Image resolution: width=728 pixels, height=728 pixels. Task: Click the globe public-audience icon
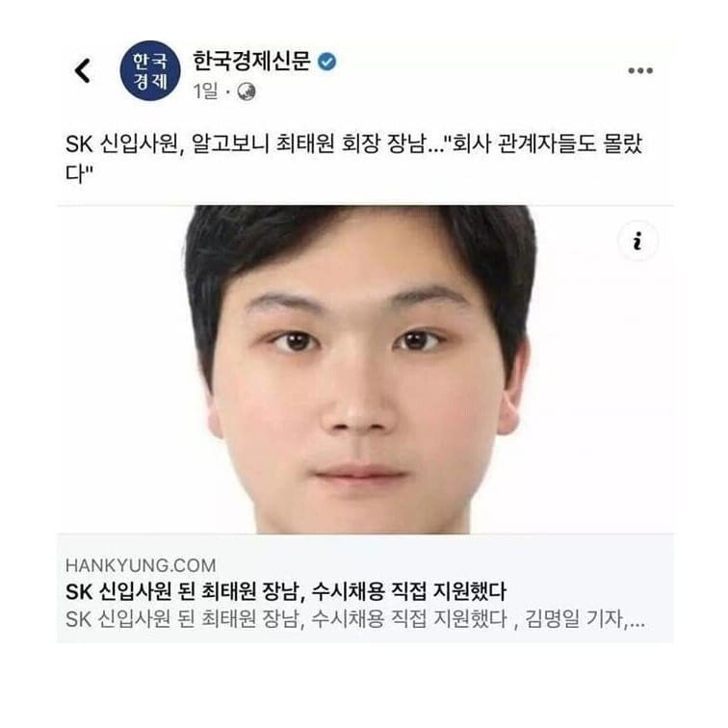click(x=247, y=91)
